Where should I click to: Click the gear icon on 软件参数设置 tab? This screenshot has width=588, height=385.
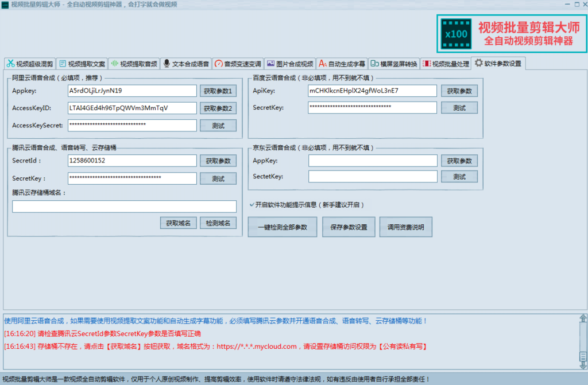478,64
